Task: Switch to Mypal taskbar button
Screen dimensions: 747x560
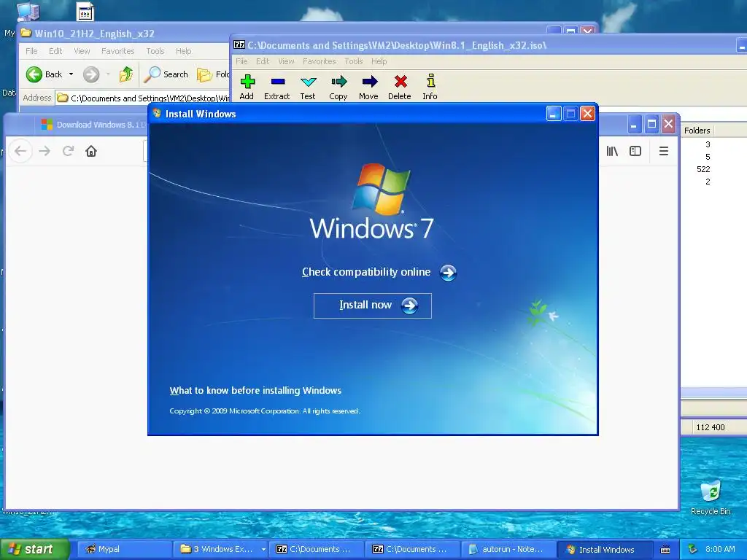Action: click(124, 550)
